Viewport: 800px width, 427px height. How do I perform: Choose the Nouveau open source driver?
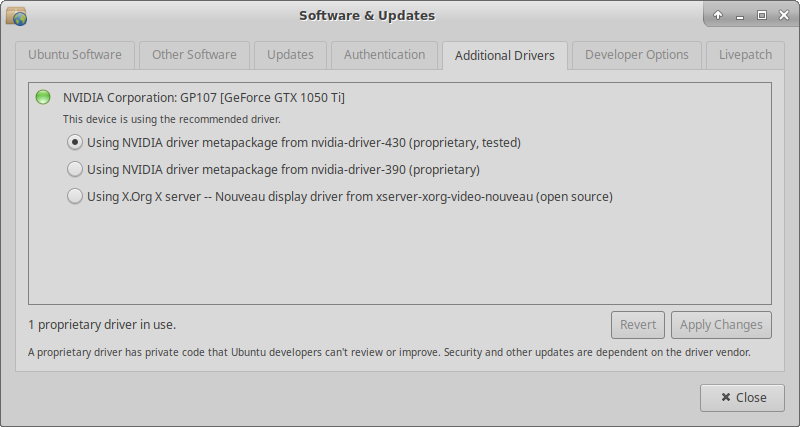pyautogui.click(x=75, y=196)
